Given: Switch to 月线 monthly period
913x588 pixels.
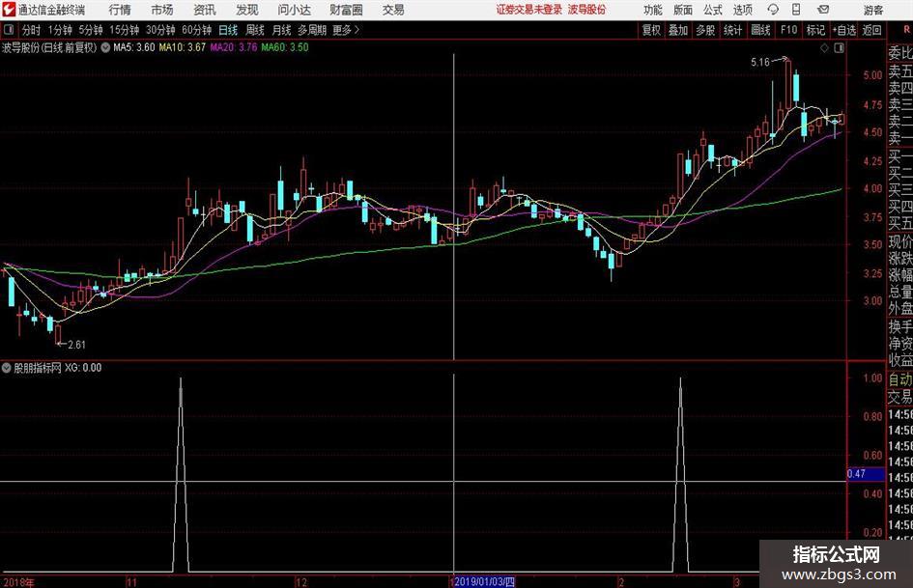Looking at the screenshot, I should (x=281, y=30).
